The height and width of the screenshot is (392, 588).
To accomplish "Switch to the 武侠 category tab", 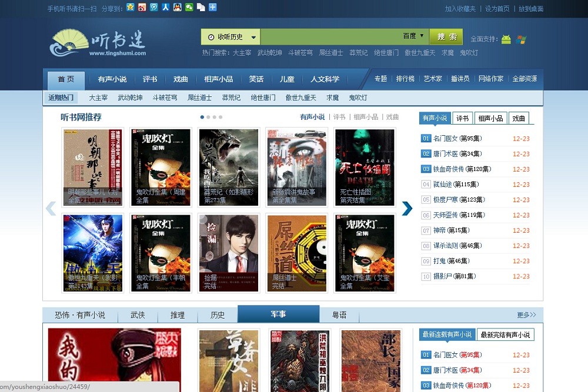I will pyautogui.click(x=138, y=315).
